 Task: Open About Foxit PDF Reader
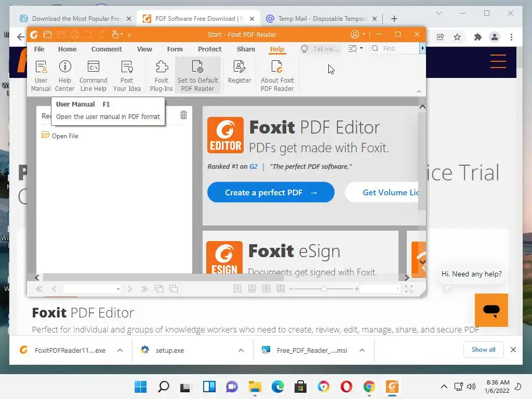pyautogui.click(x=277, y=75)
